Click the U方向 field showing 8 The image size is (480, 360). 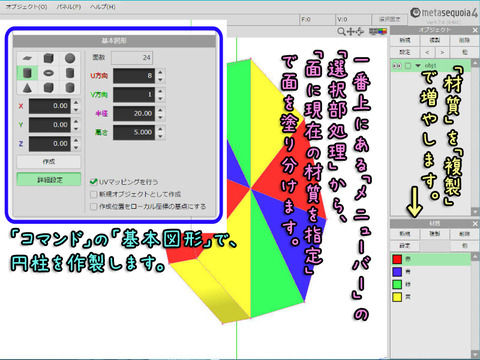(x=134, y=76)
